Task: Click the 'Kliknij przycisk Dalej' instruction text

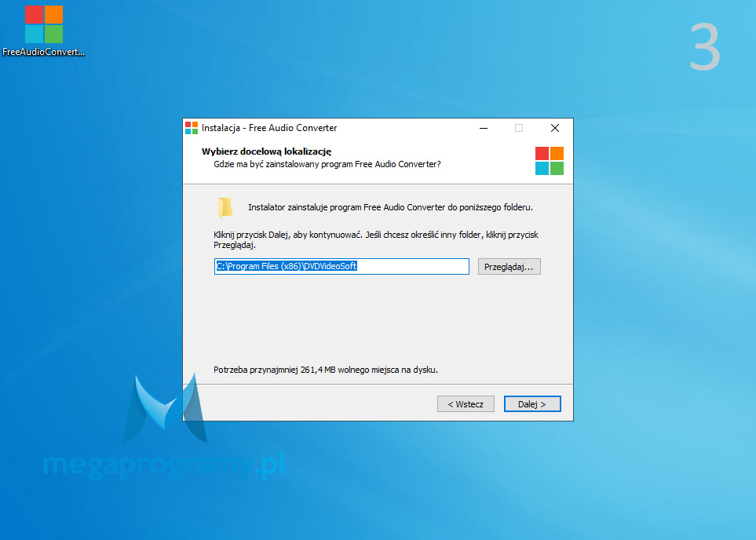Action: tap(376, 239)
